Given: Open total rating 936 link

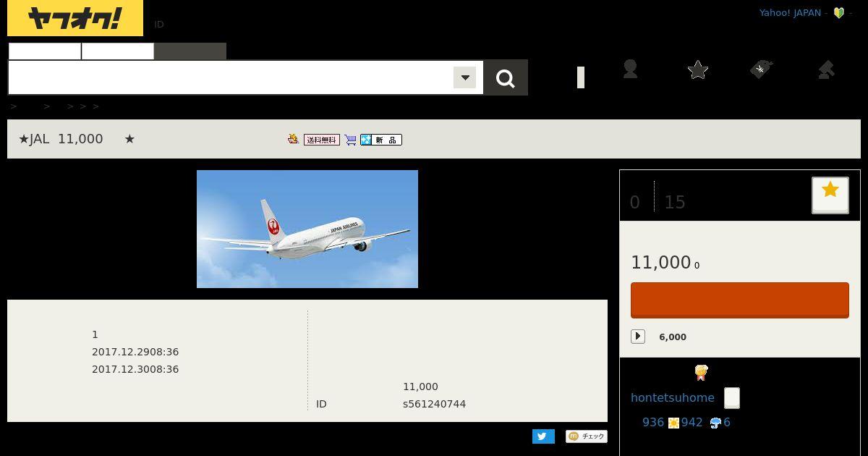Looking at the screenshot, I should pyautogui.click(x=653, y=422).
